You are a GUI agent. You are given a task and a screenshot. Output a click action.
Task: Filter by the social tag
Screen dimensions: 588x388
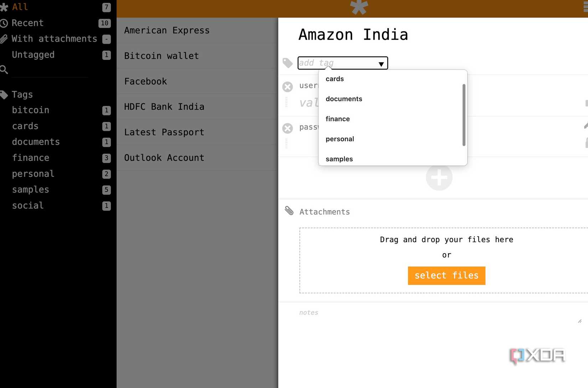(28, 206)
